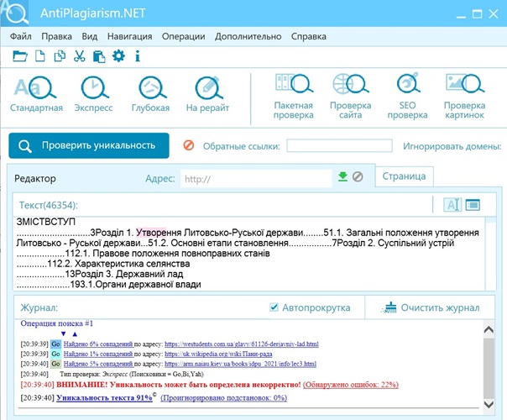This screenshot has height=420, width=507.
Task: Click Найдено 6% совпадений link
Action: [x=98, y=344]
